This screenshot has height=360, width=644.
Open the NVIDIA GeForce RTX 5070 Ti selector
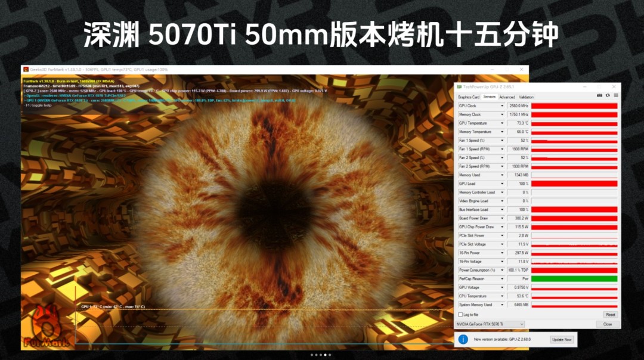point(490,324)
